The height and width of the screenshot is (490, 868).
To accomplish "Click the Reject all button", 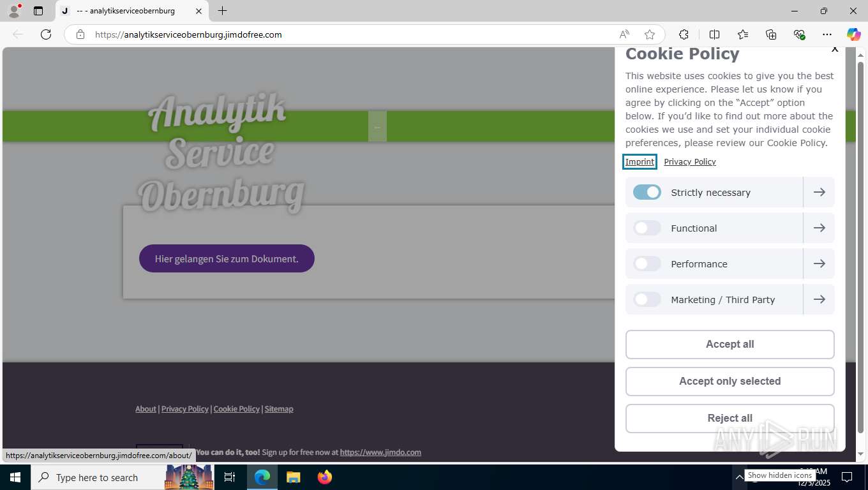I will [x=730, y=419].
